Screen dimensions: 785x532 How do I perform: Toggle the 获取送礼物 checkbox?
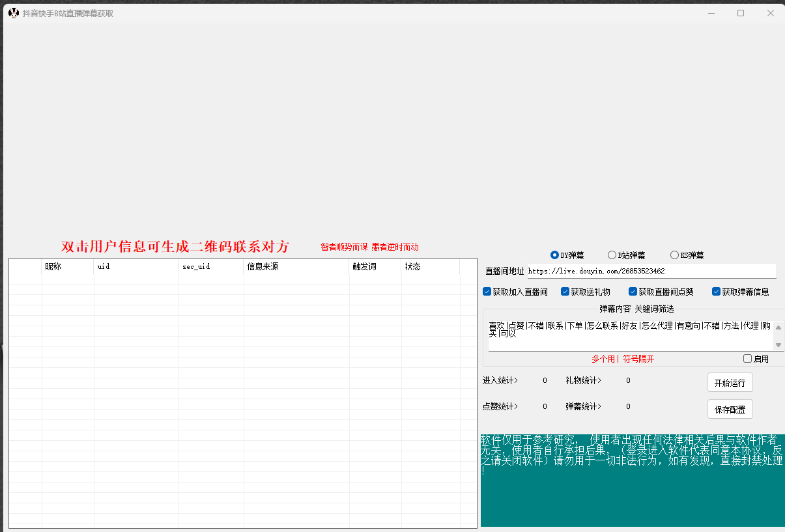tap(565, 292)
